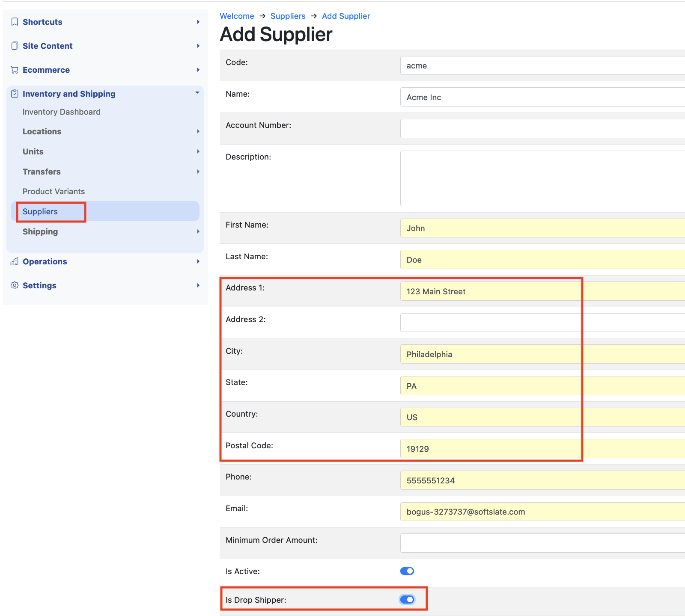Click the Last Name field
685x616 pixels.
point(542,260)
